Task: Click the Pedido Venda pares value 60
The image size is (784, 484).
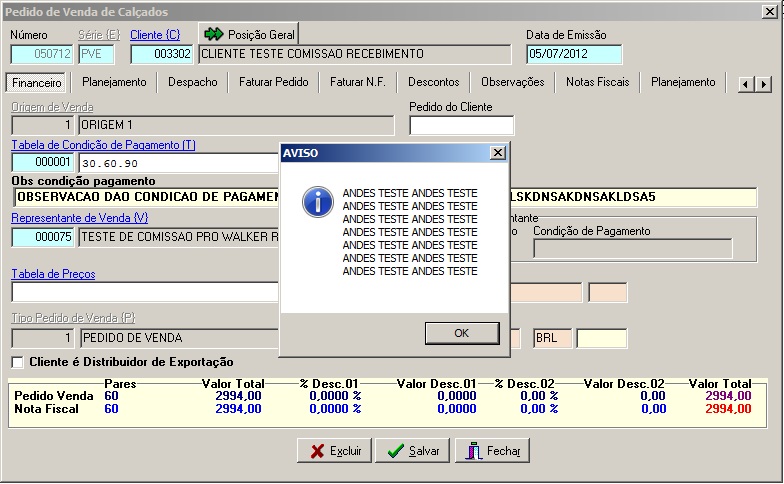Action: pyautogui.click(x=112, y=396)
